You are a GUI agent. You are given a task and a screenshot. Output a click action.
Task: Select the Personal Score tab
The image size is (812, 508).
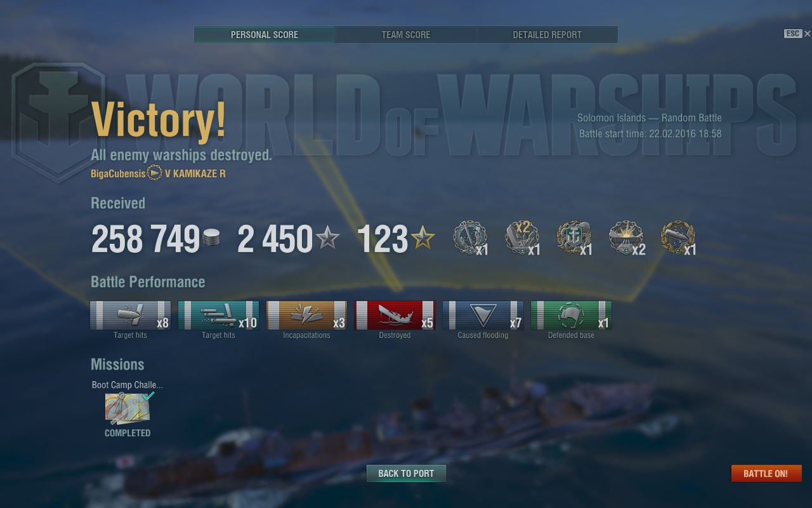[x=265, y=35]
